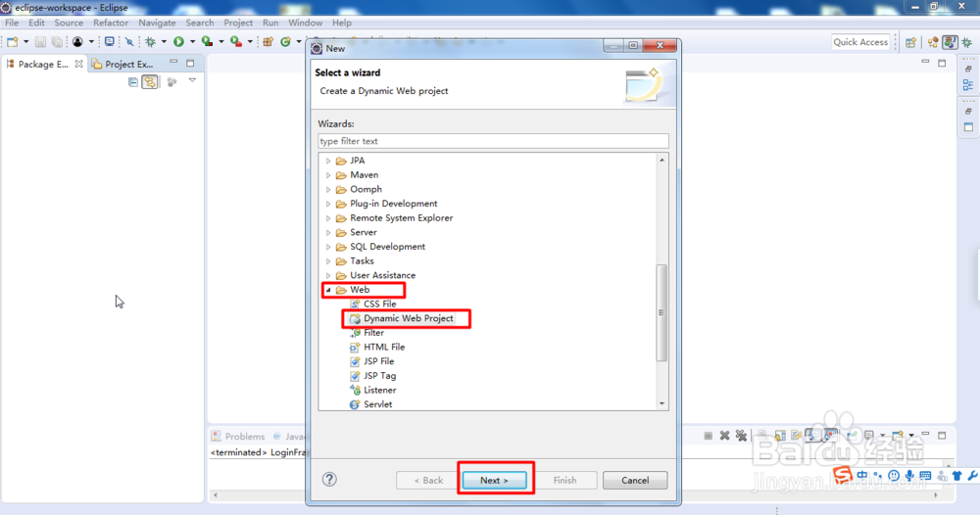The image size is (980, 515).
Task: Switch to the Problems tab
Action: point(238,437)
